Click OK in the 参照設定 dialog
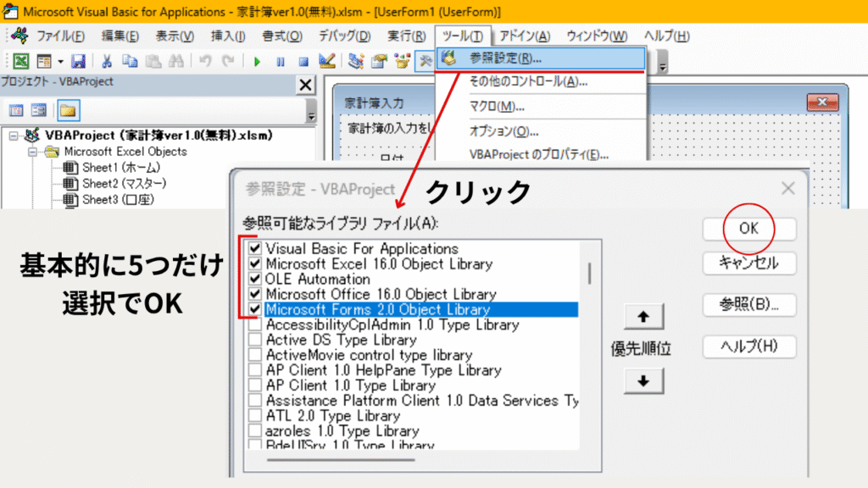 tap(749, 229)
